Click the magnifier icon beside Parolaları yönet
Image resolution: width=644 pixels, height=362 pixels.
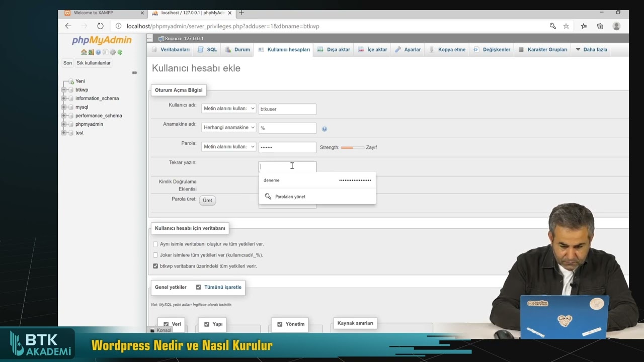click(x=268, y=197)
